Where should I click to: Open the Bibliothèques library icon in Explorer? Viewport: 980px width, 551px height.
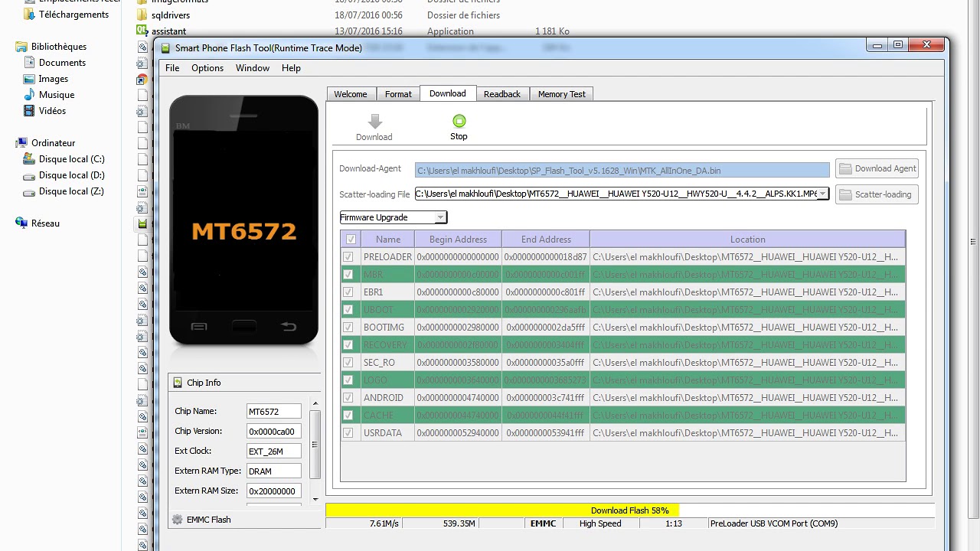coord(21,47)
